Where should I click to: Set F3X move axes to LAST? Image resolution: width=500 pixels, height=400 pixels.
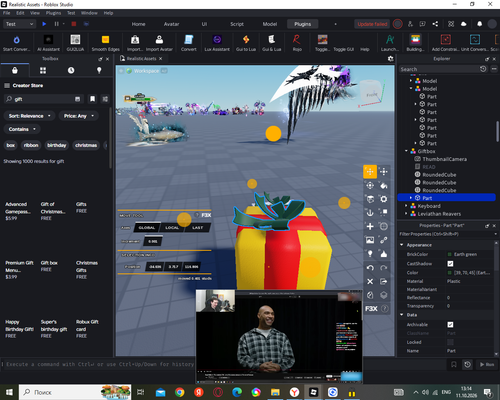[197, 228]
